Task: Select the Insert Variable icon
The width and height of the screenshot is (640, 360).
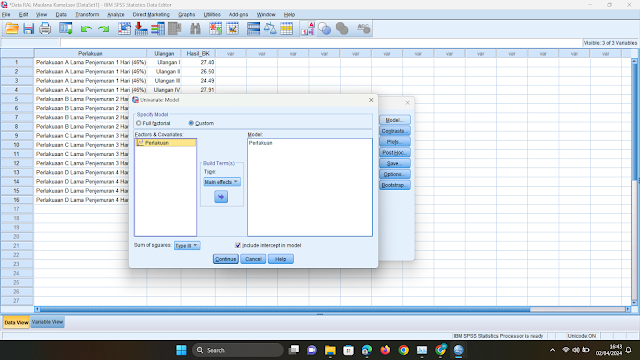Action: tap(233, 29)
